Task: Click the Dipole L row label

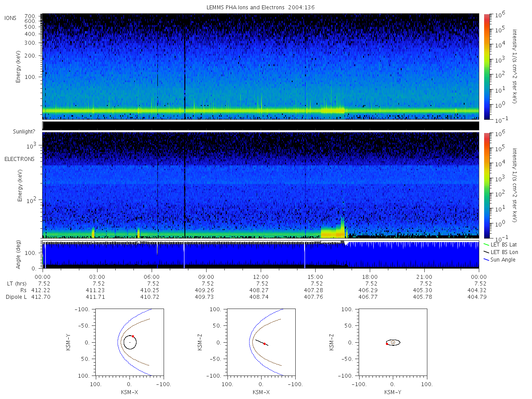Action: [x=16, y=297]
